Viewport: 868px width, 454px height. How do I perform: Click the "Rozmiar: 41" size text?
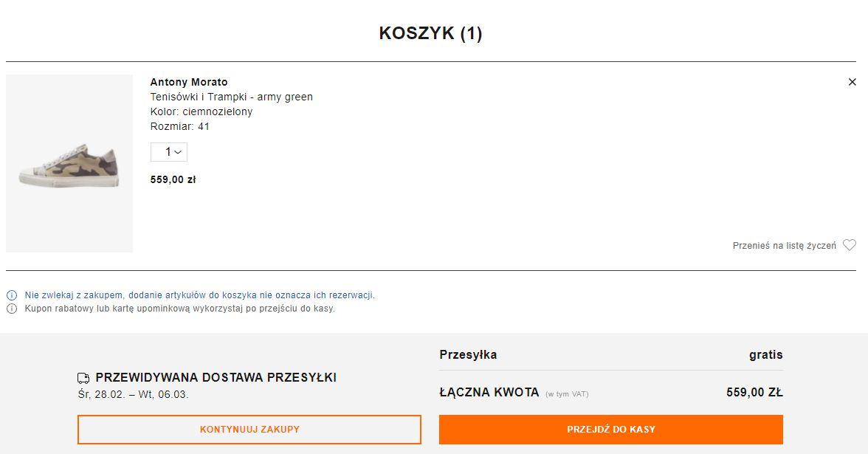pos(179,126)
